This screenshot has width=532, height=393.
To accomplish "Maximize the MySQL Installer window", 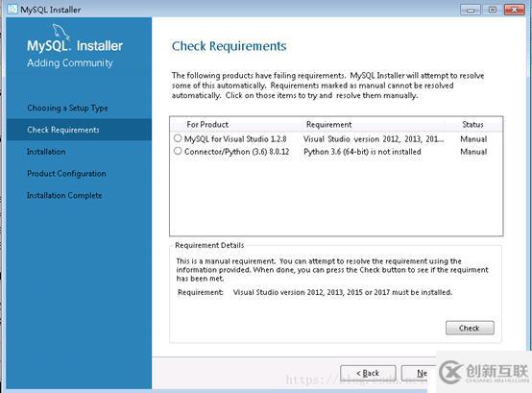I will coord(493,10).
